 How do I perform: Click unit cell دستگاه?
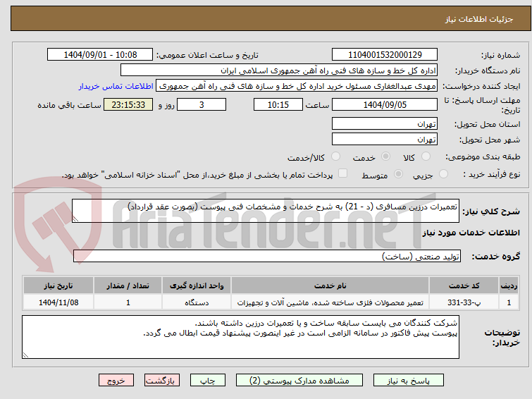click(x=197, y=302)
